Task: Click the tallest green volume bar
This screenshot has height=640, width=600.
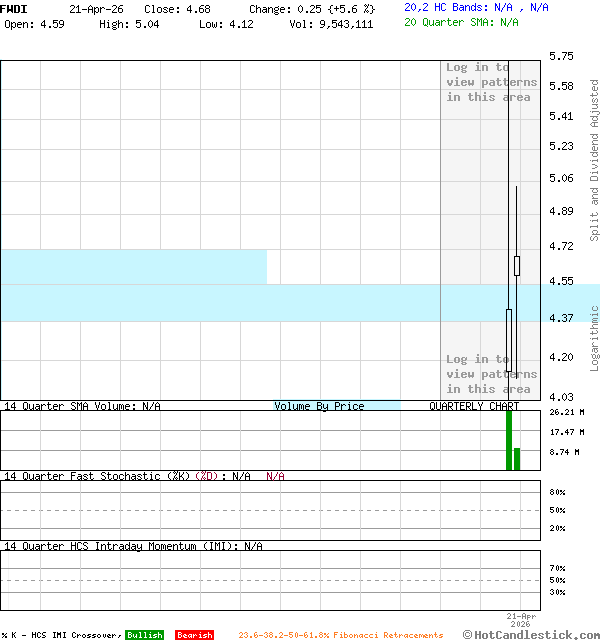Action: 508,440
